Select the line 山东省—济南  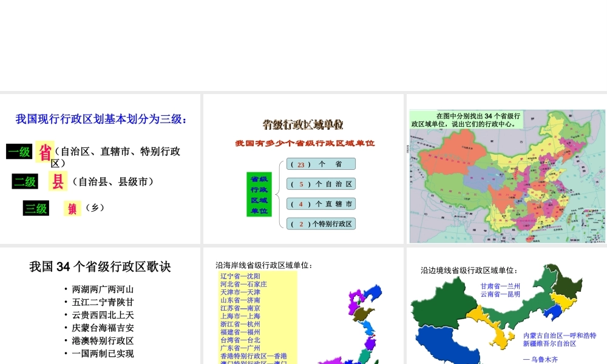tap(240, 300)
